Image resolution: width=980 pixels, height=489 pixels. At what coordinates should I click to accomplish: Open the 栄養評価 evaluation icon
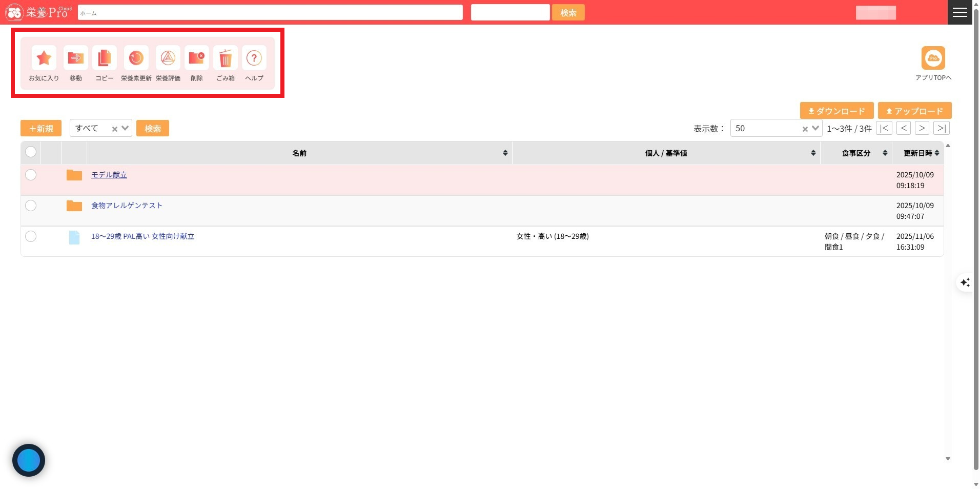point(168,58)
